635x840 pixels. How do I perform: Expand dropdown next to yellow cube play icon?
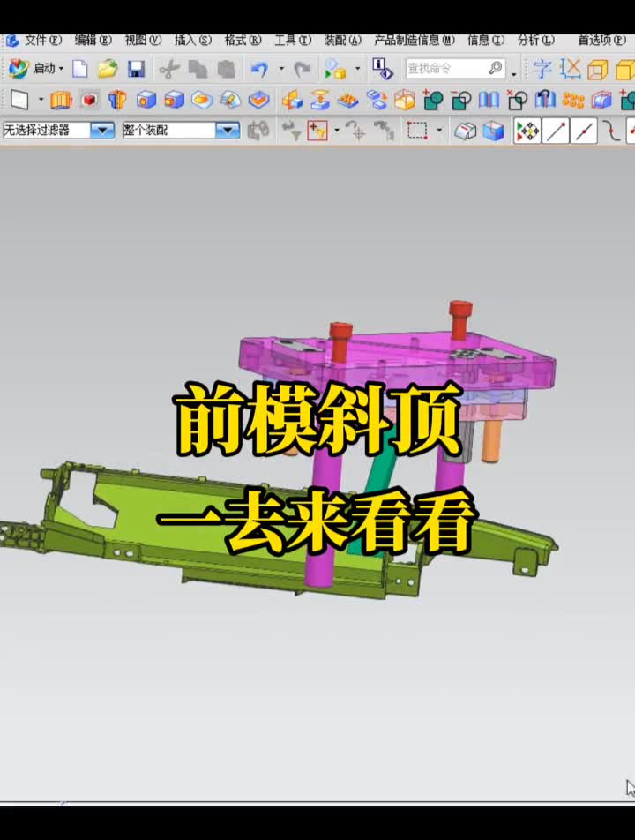pos(358,69)
